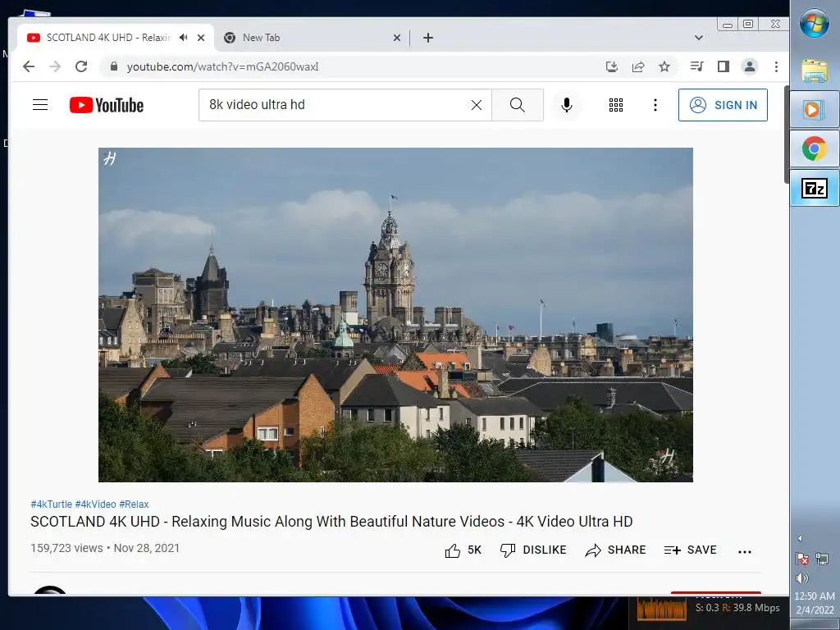This screenshot has width=840, height=630.
Task: Open the #4kTurtle hashtag
Action: click(51, 504)
